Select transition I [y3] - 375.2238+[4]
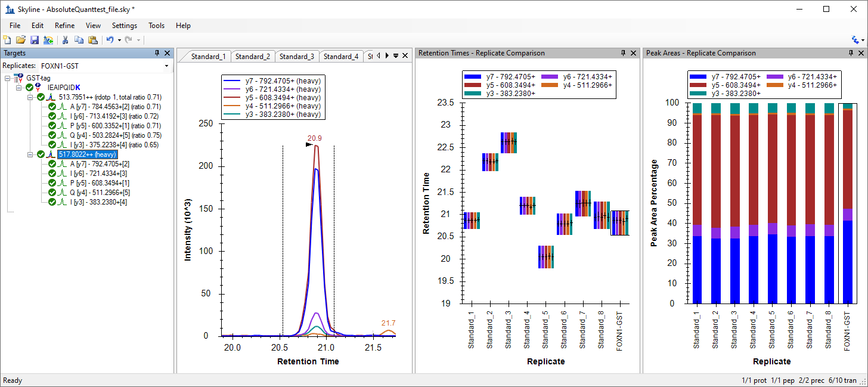Screen dimensions: 868x387 pyautogui.click(x=115, y=145)
